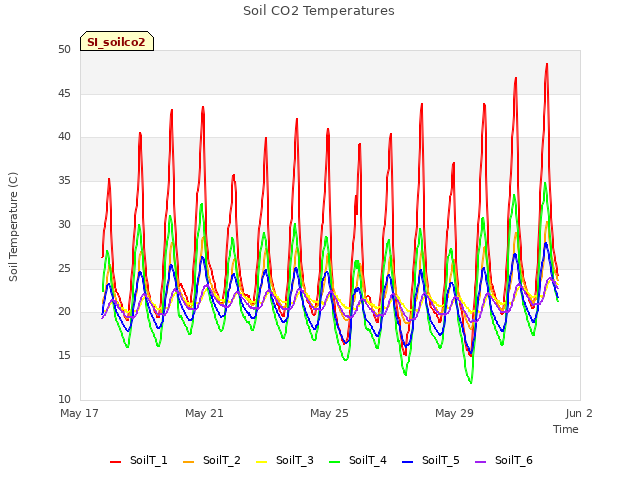Click the 45 y-axis label

(64, 93)
